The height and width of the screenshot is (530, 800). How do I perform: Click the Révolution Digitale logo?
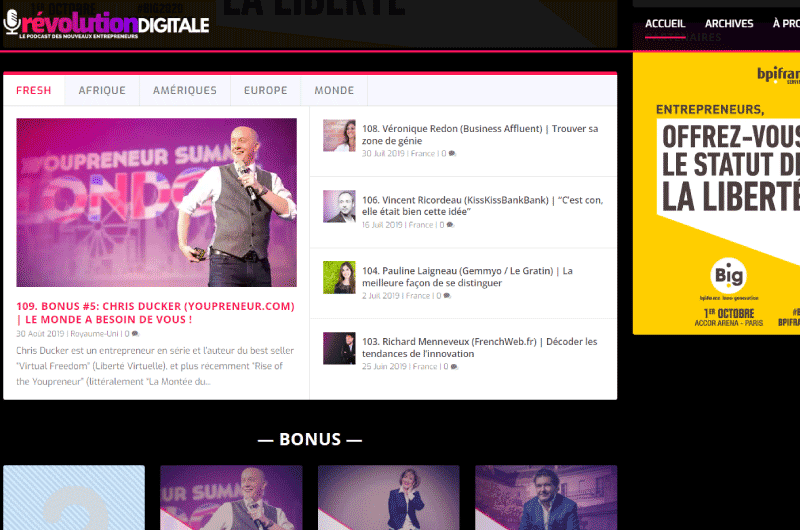pos(106,24)
